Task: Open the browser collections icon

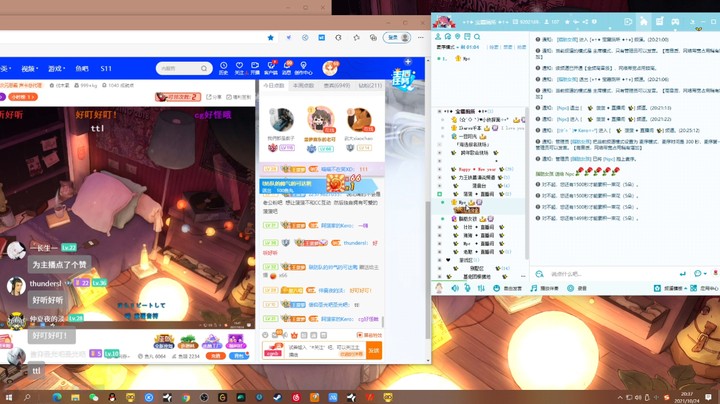Action: [373, 38]
